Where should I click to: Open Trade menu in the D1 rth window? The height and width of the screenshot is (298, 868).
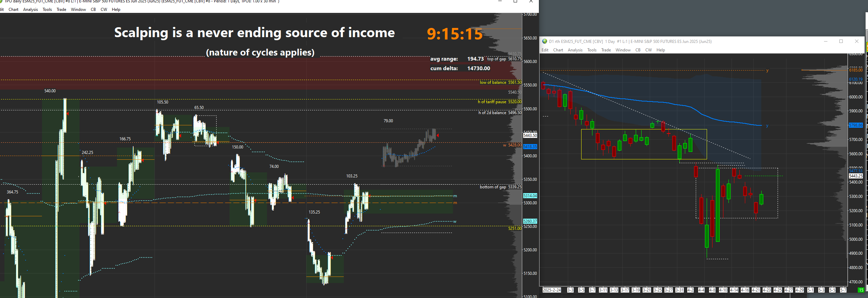(x=606, y=50)
